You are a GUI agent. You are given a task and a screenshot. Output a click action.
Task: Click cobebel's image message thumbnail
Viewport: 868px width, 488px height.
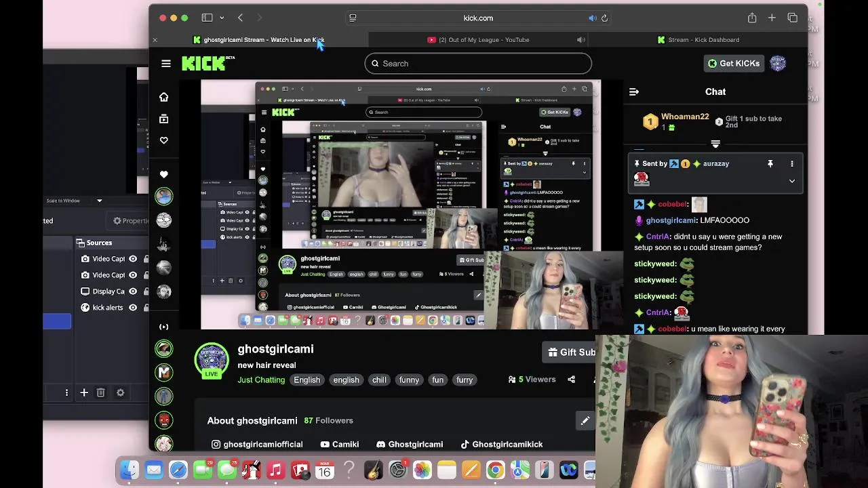coord(699,204)
